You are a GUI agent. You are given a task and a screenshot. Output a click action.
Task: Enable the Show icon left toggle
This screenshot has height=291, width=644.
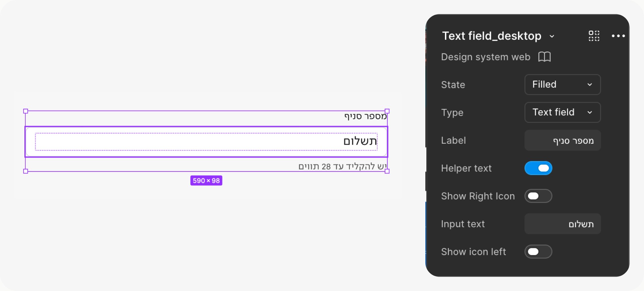538,252
